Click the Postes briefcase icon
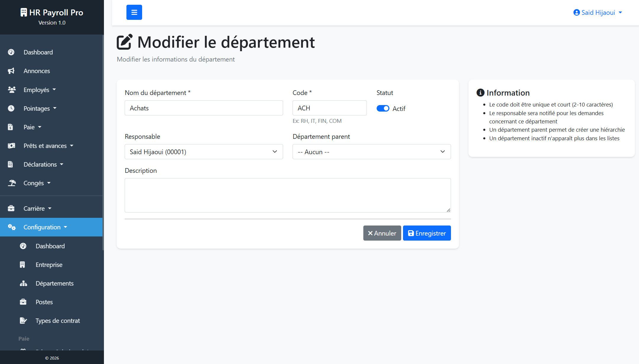Screen dimensions: 639x364 [23, 302]
